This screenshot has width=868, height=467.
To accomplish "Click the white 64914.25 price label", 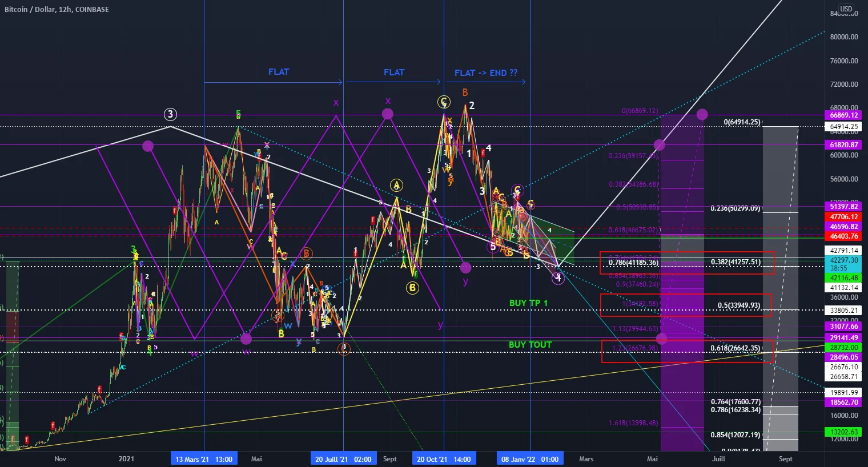I will pos(844,127).
